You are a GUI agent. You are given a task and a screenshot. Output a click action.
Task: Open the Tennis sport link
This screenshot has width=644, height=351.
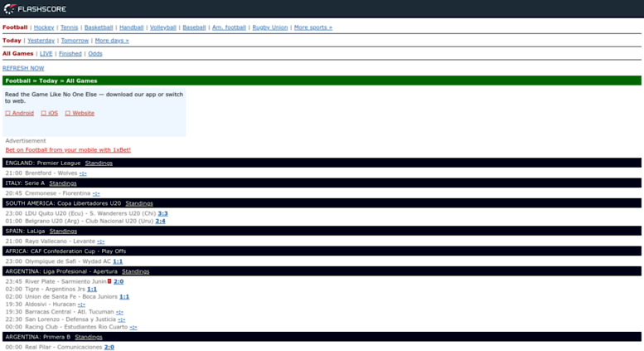[x=69, y=27]
